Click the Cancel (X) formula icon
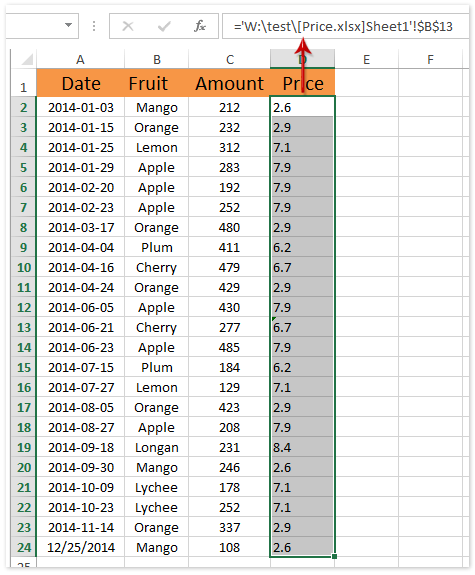This screenshot has width=475, height=575. point(128,26)
